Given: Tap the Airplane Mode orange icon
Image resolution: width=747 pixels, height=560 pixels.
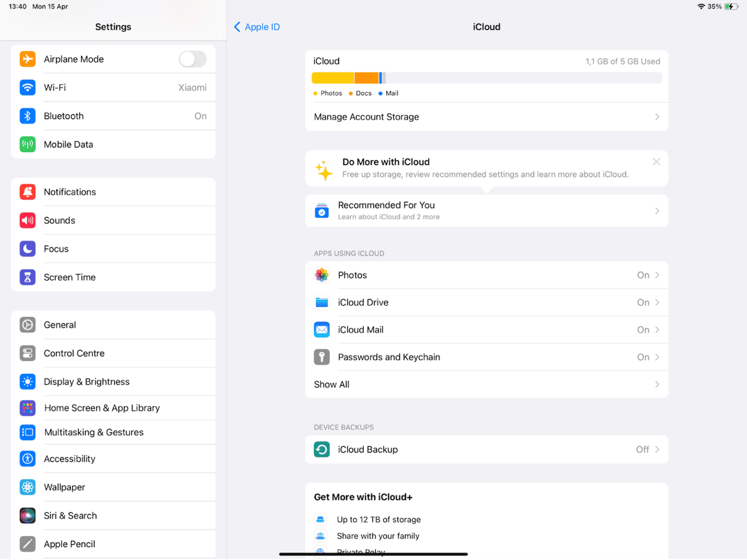Looking at the screenshot, I should click(x=28, y=59).
